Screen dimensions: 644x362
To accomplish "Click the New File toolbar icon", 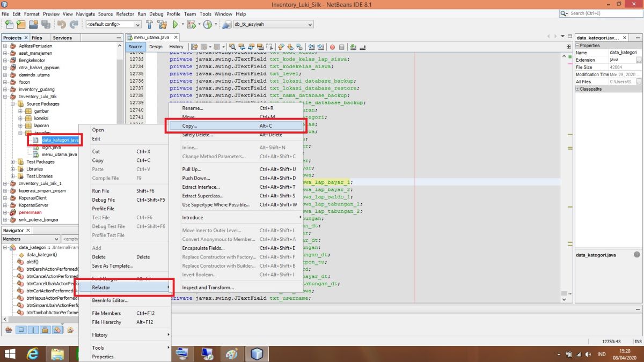I will click(9, 24).
